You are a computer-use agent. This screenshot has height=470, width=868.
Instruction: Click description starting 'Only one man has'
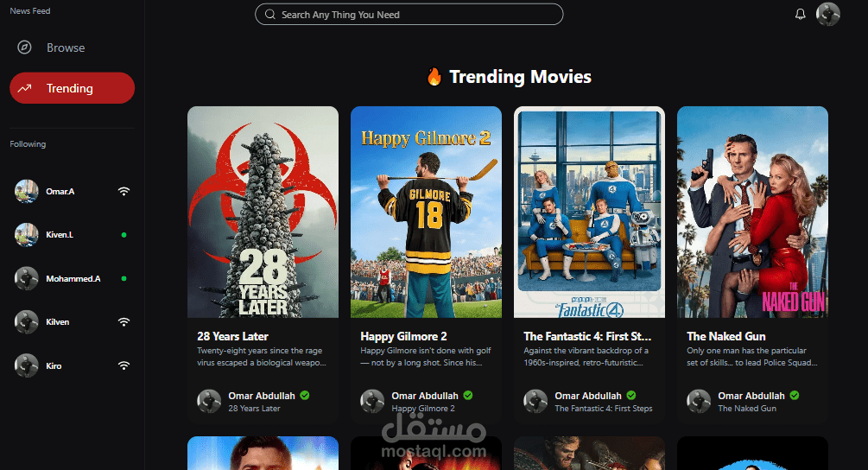click(752, 357)
